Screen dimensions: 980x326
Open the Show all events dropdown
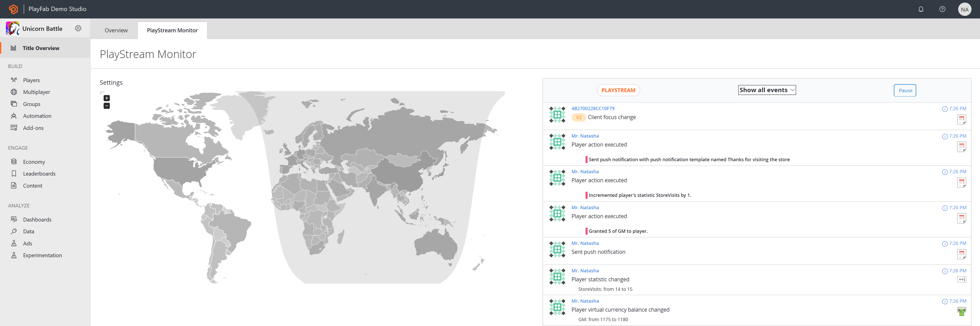[766, 90]
